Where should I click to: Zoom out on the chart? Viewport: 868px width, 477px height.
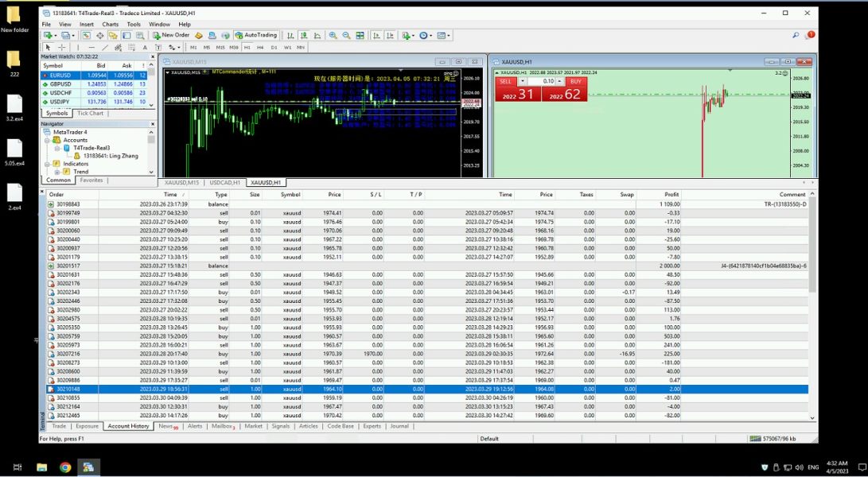click(x=346, y=35)
